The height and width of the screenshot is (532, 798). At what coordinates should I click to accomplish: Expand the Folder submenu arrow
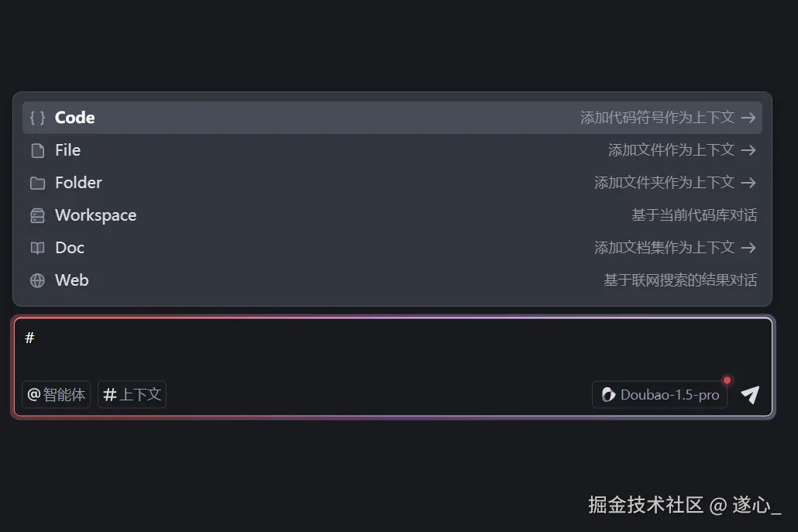click(748, 183)
